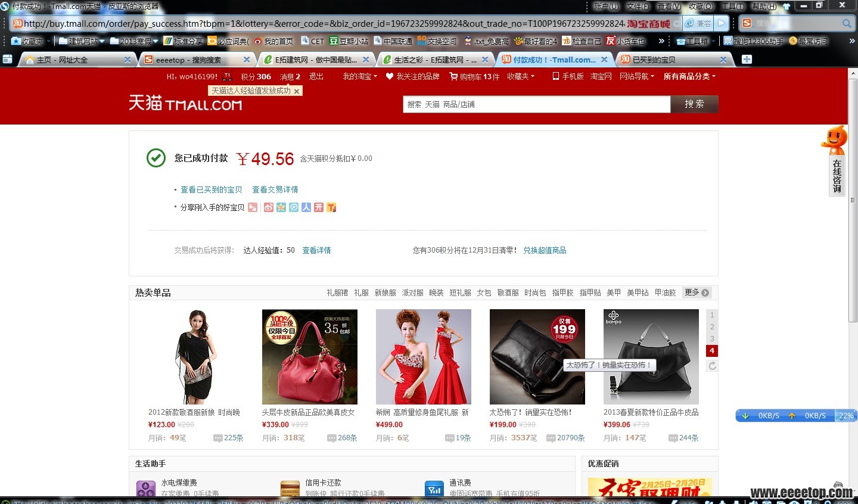Refresh hot items list icon
This screenshot has height=504, width=858.
(712, 366)
